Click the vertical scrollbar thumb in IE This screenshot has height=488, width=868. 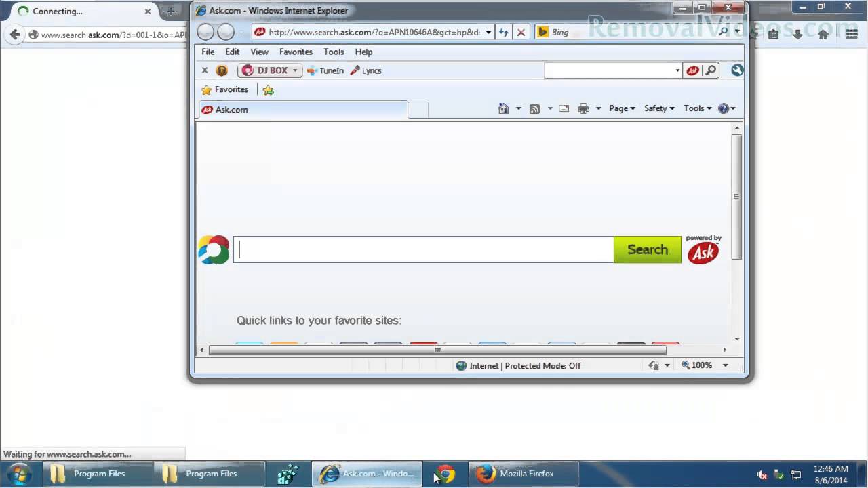coord(736,197)
